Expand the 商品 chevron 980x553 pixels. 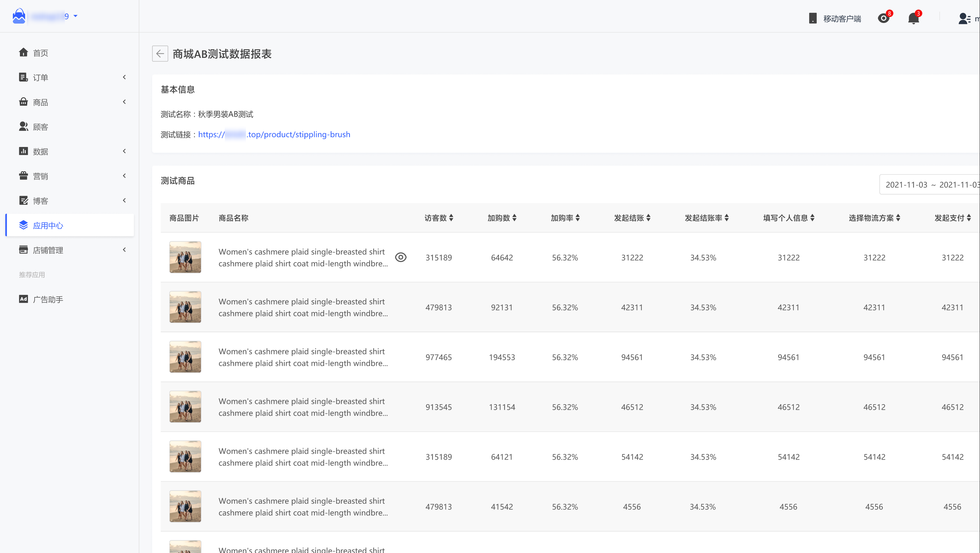[124, 102]
